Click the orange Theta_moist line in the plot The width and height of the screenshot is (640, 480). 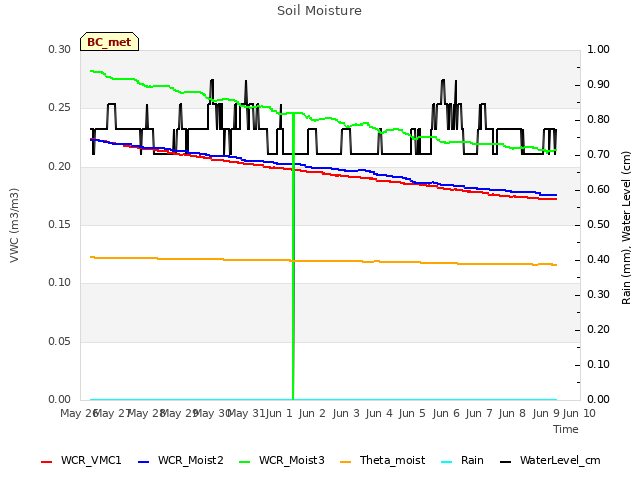pyautogui.click(x=322, y=261)
